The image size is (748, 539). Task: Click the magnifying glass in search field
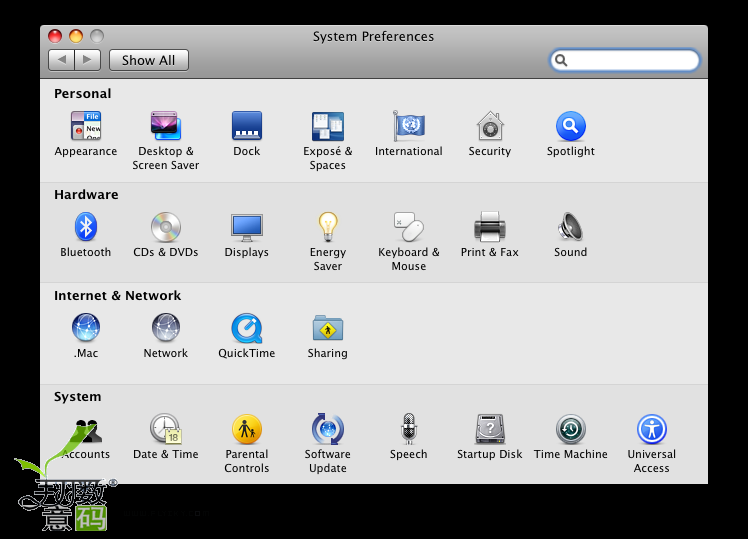[x=561, y=60]
